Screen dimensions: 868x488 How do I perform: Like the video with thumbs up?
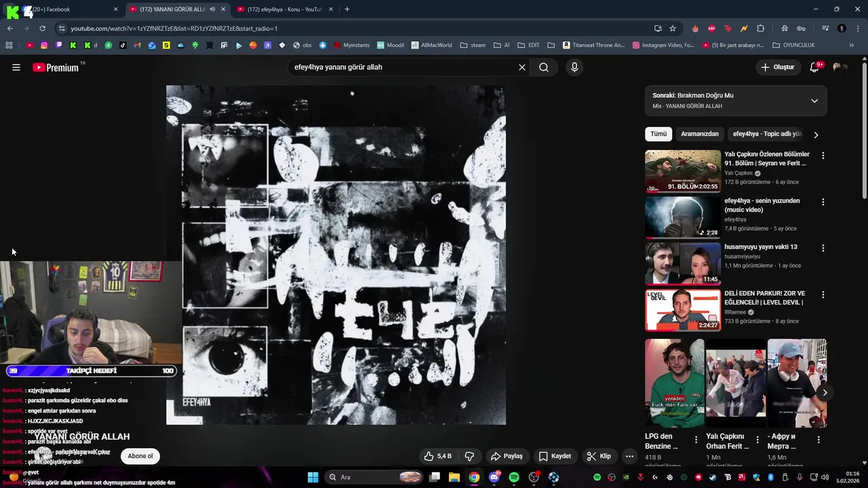click(437, 456)
